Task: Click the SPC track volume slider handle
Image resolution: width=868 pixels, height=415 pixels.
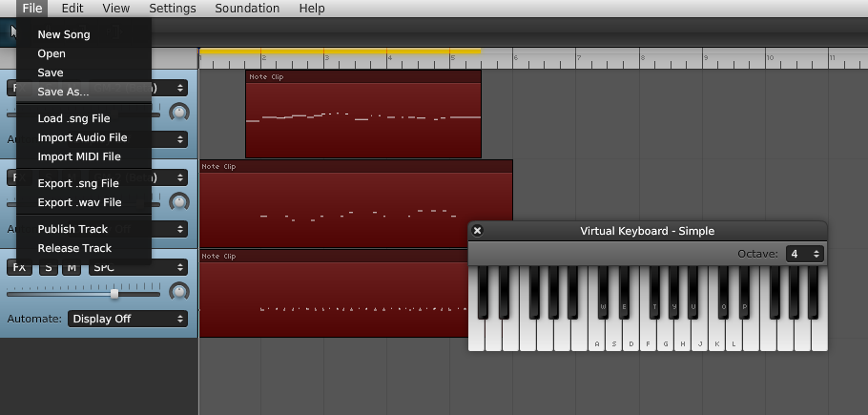Action: (114, 294)
